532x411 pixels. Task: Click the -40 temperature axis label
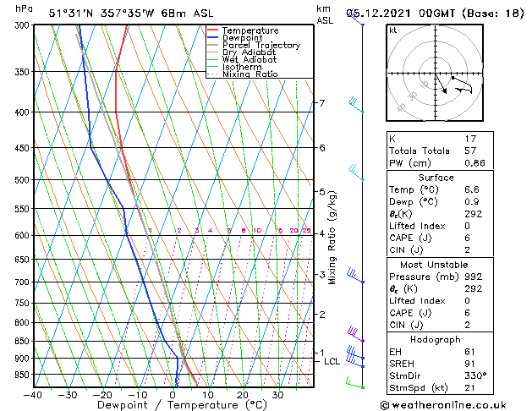pyautogui.click(x=33, y=395)
